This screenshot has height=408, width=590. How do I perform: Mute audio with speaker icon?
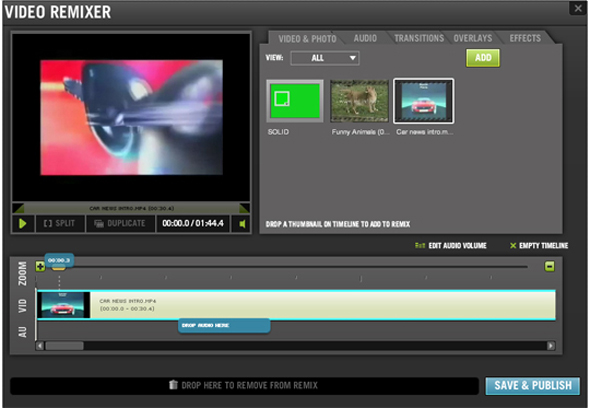coord(242,224)
